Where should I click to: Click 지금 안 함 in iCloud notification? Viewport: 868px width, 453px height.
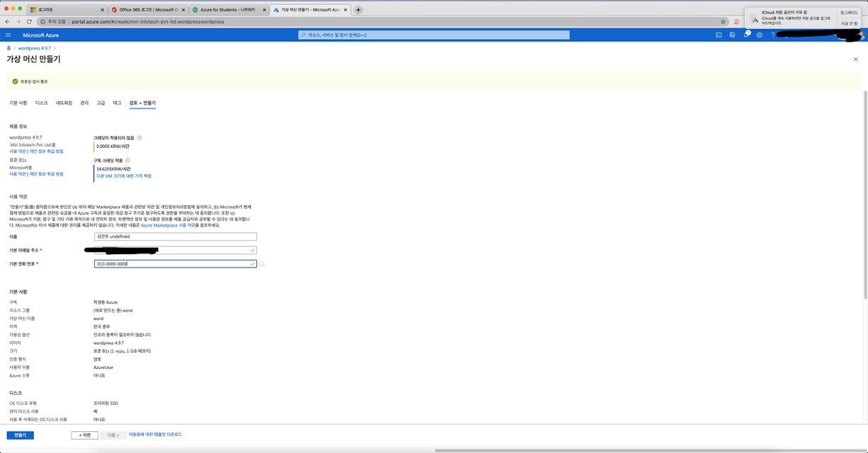pyautogui.click(x=849, y=23)
